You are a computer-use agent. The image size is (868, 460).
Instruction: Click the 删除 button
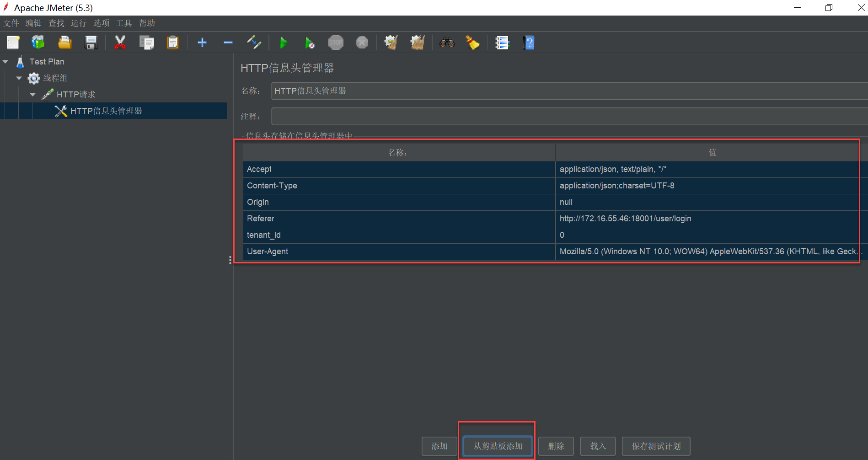556,446
